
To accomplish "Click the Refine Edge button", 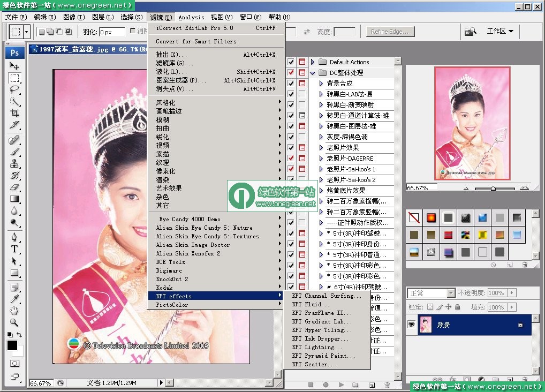I will (390, 32).
